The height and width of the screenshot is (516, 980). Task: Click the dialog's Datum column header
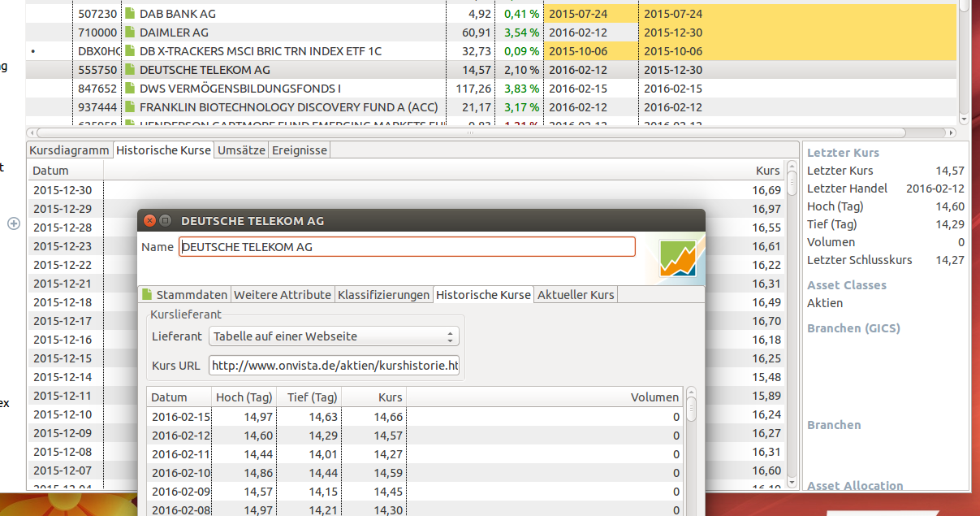178,397
